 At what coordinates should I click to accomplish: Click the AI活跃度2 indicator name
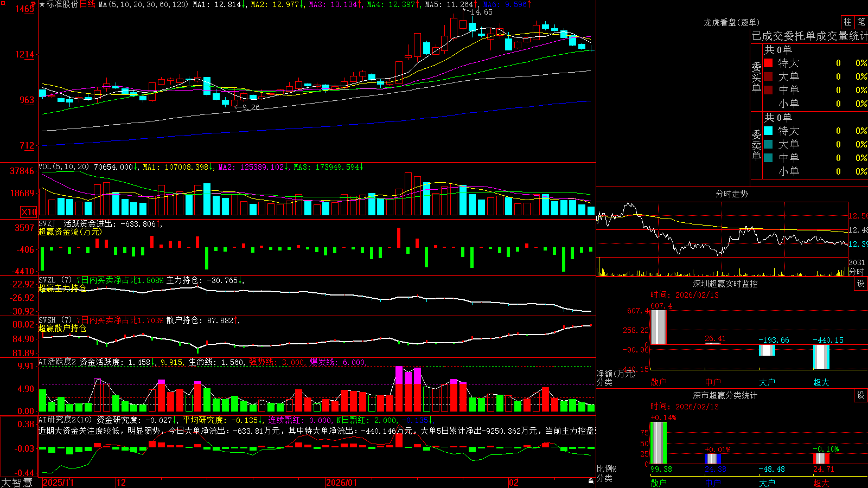[58, 362]
